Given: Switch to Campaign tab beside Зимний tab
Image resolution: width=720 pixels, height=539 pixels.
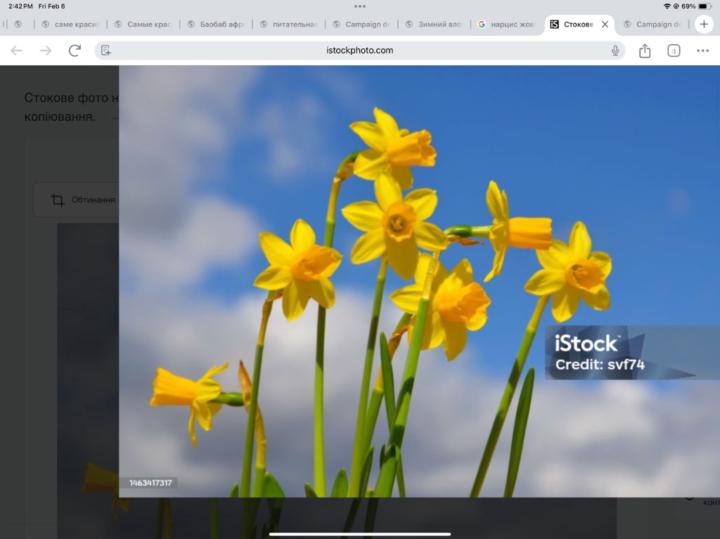Looking at the screenshot, I should (x=361, y=24).
